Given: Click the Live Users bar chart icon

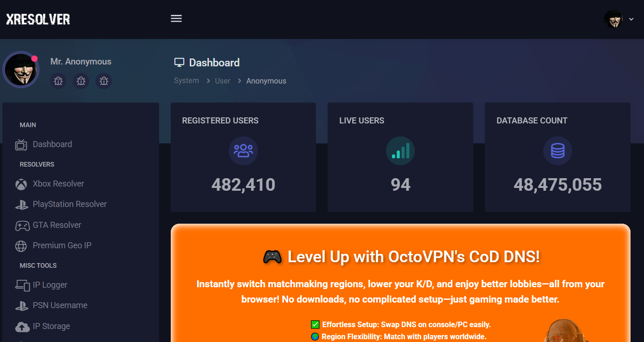Looking at the screenshot, I should pos(400,150).
